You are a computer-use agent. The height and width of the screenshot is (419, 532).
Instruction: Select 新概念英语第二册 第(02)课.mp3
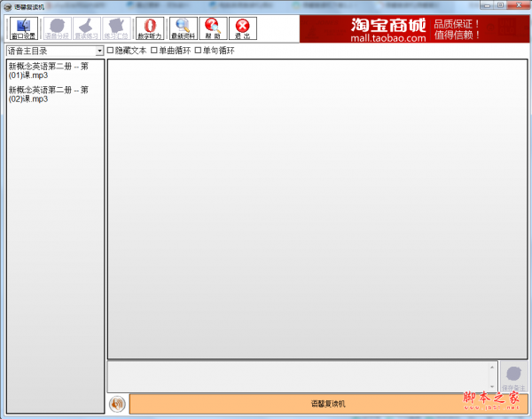pos(49,94)
